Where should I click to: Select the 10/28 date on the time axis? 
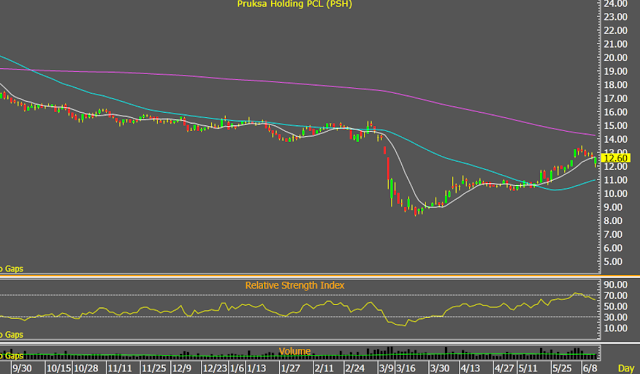(x=86, y=368)
